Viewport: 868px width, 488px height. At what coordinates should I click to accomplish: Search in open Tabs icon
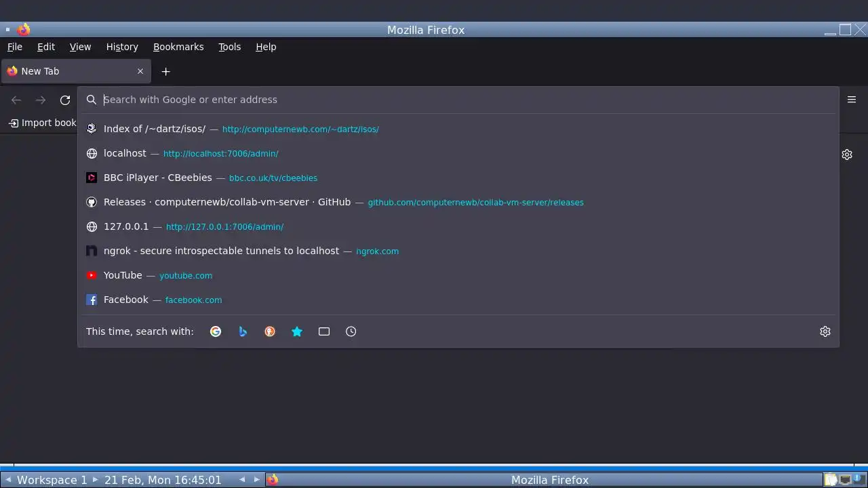click(324, 331)
